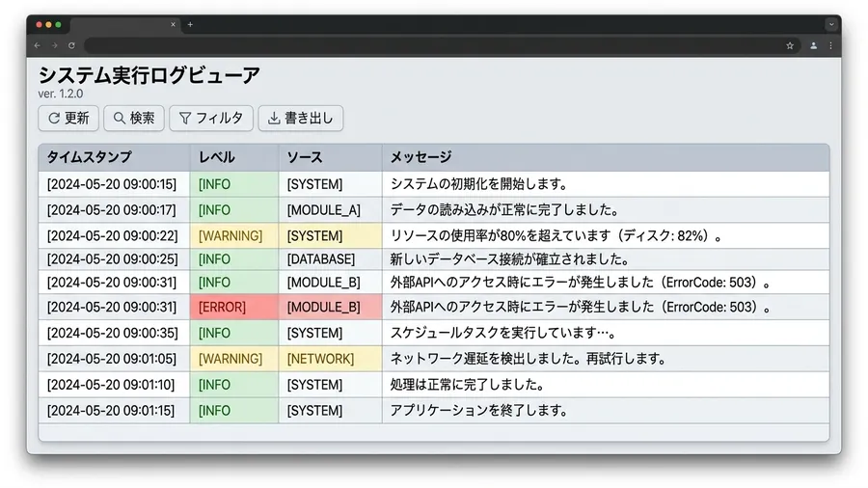Viewport: 868px width, 488px height.
Task: Select timestamp [2024-05-20 09:00:15]
Action: tap(112, 184)
